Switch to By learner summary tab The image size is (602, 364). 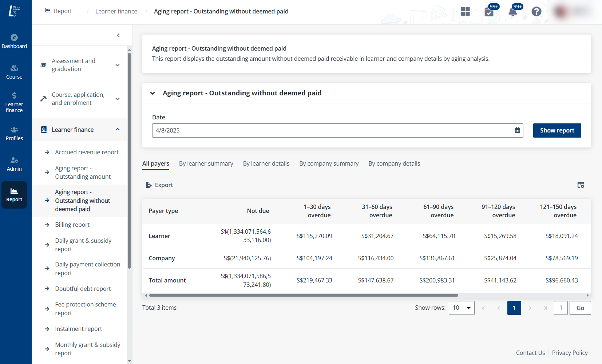[206, 164]
